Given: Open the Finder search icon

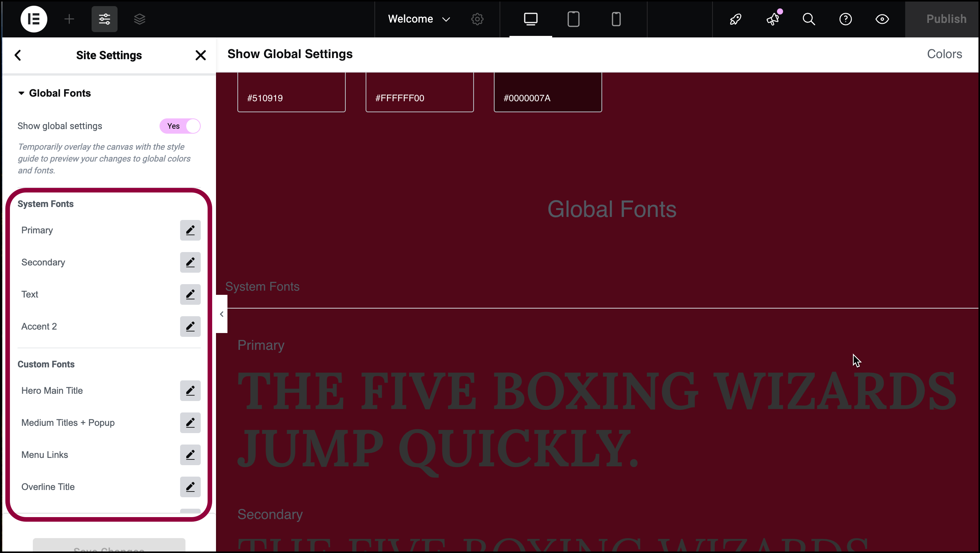Looking at the screenshot, I should [809, 19].
